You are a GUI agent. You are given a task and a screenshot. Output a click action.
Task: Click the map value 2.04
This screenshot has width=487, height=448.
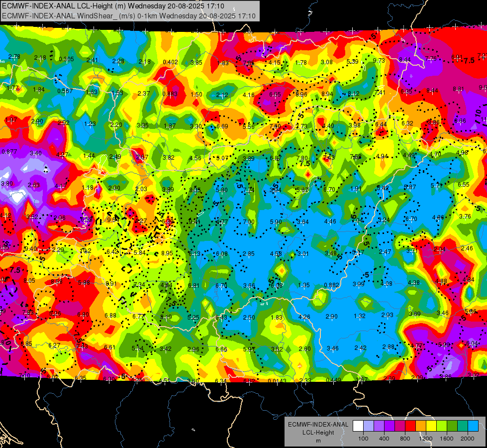(x=439, y=249)
